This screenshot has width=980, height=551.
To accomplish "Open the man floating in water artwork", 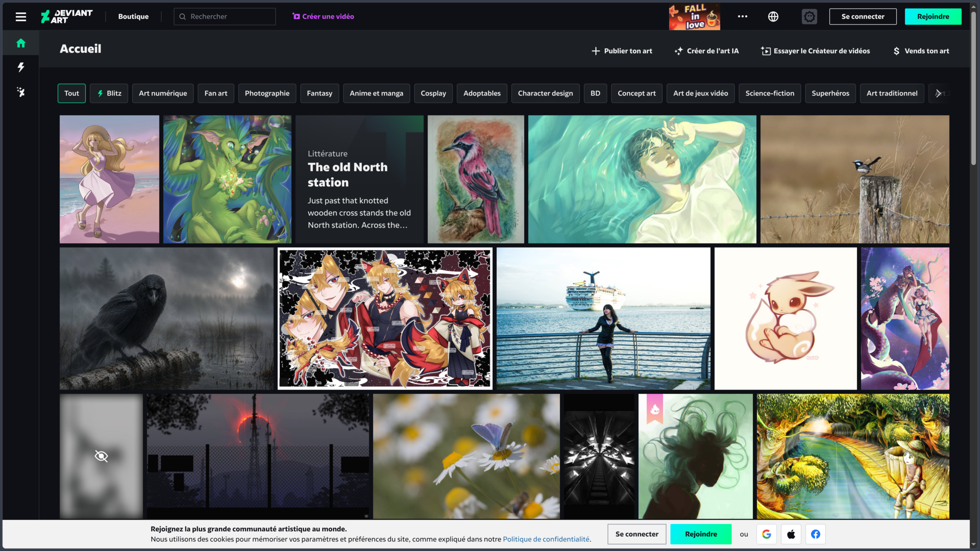I will pos(642,179).
